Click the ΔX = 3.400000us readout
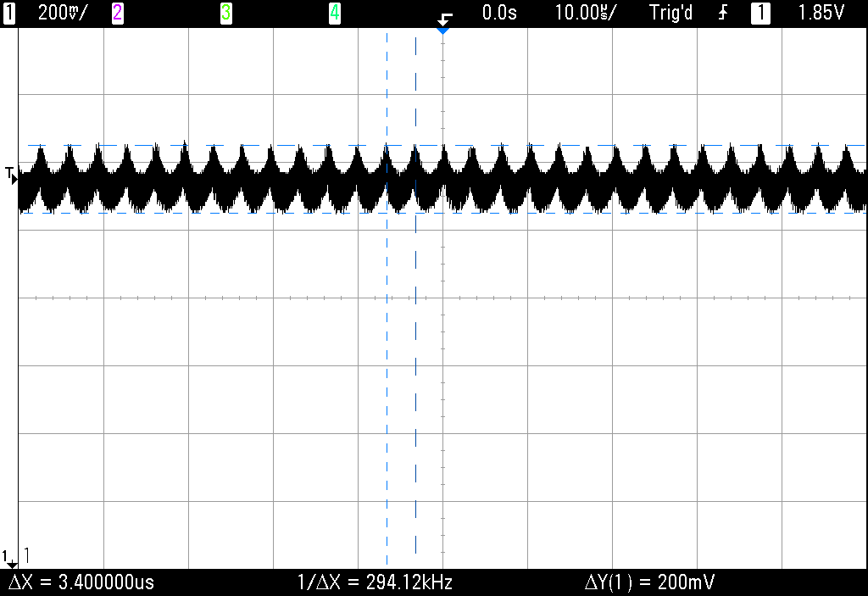The width and height of the screenshot is (868, 596). point(81,582)
